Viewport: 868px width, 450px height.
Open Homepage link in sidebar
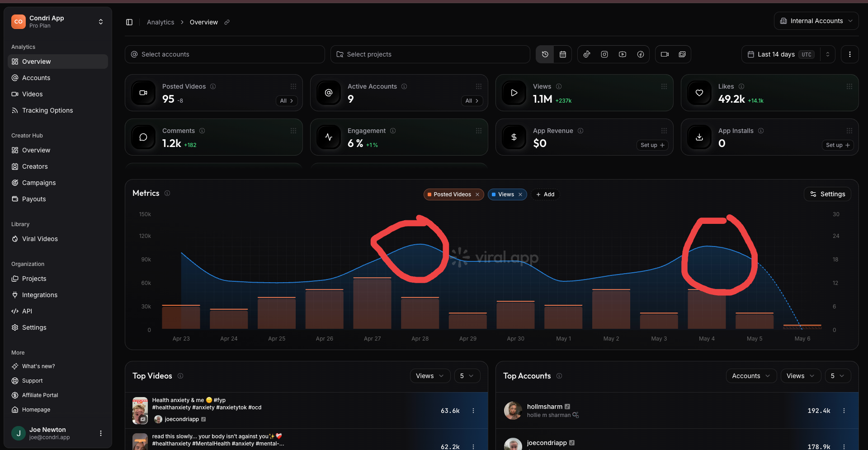(x=36, y=410)
